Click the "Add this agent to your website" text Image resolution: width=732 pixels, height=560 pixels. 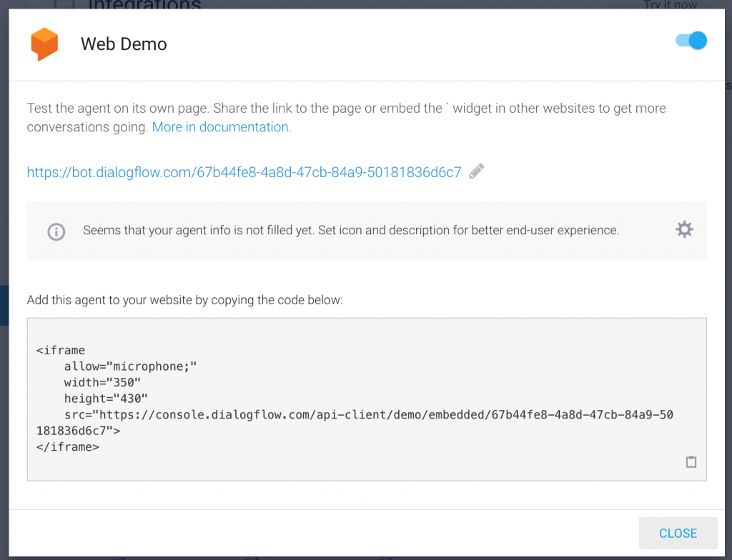point(184,300)
